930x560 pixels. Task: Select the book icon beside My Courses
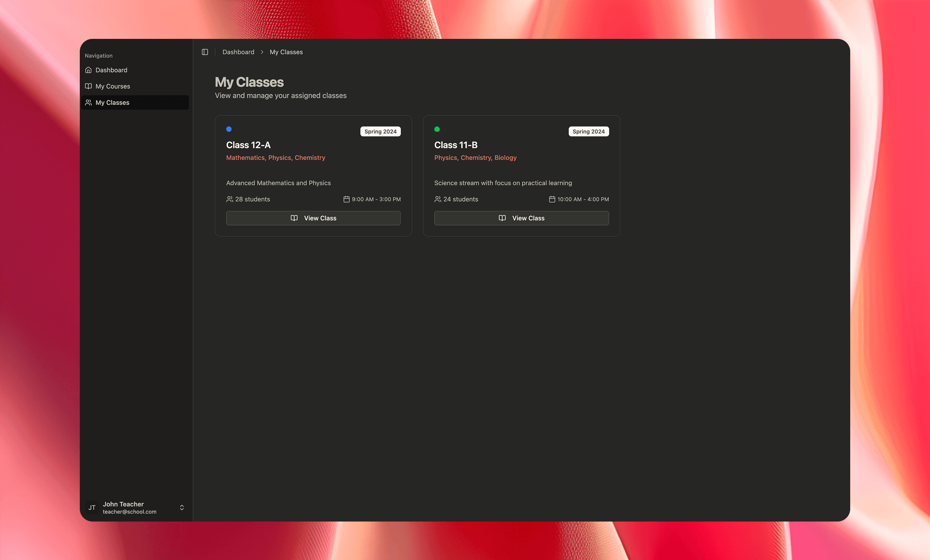coord(89,86)
